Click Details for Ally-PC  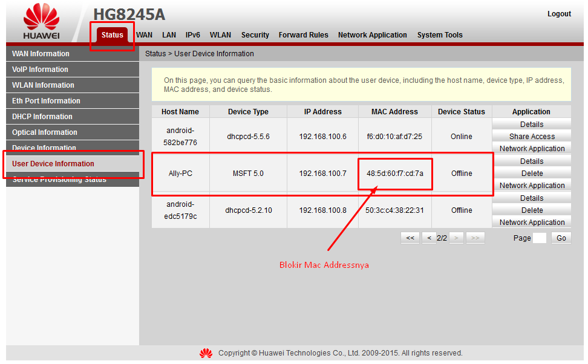point(531,161)
